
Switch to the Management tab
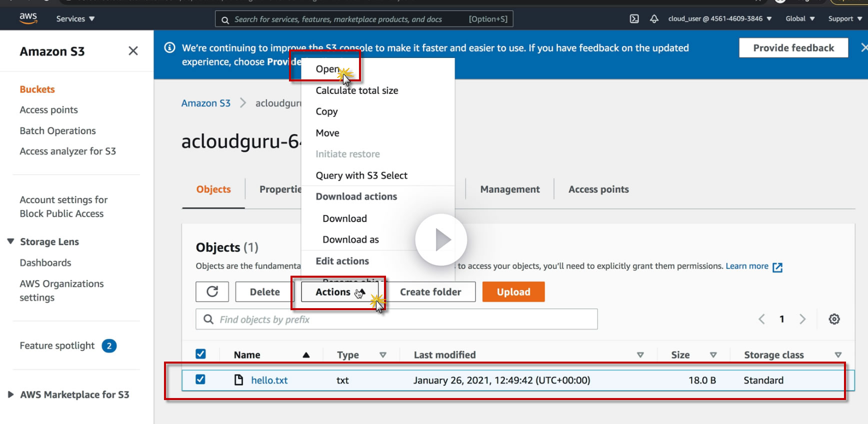coord(510,189)
